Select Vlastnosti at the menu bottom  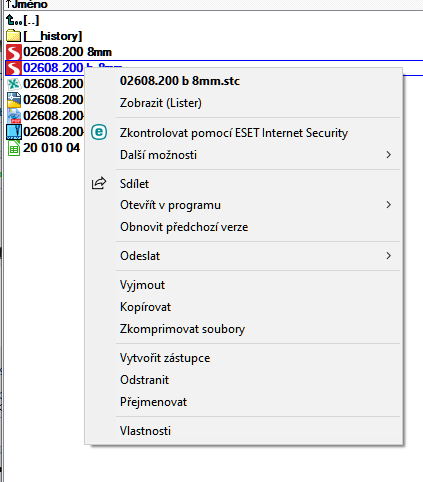pyautogui.click(x=145, y=431)
